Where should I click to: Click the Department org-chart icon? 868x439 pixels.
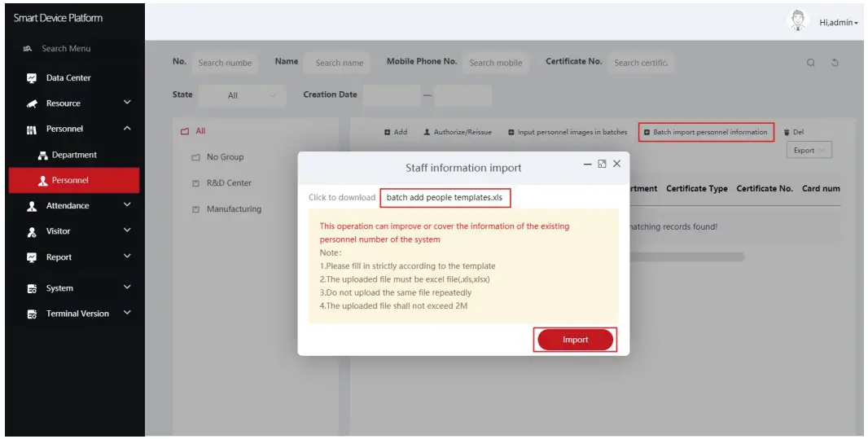[42, 156]
